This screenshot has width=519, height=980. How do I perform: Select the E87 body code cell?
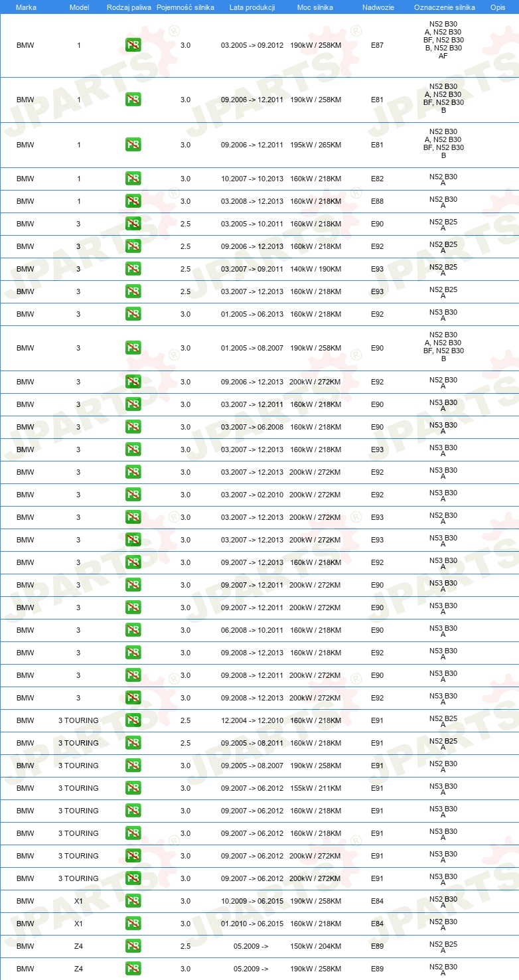377,45
